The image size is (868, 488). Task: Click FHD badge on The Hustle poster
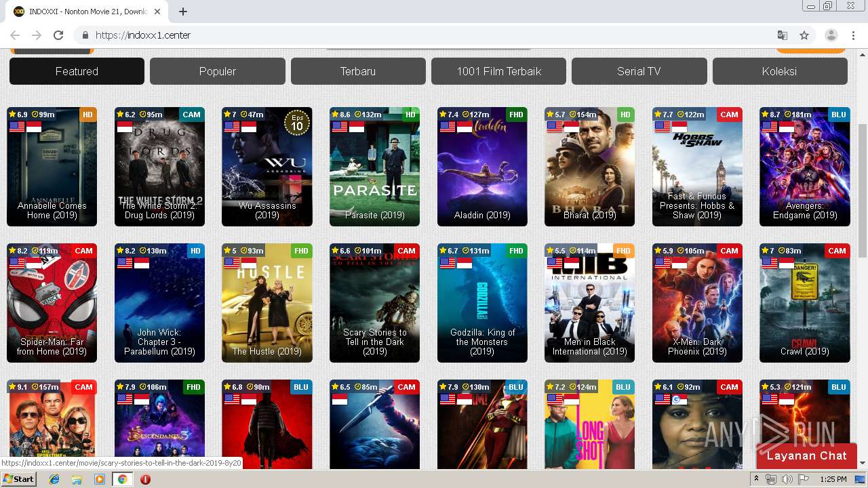301,251
